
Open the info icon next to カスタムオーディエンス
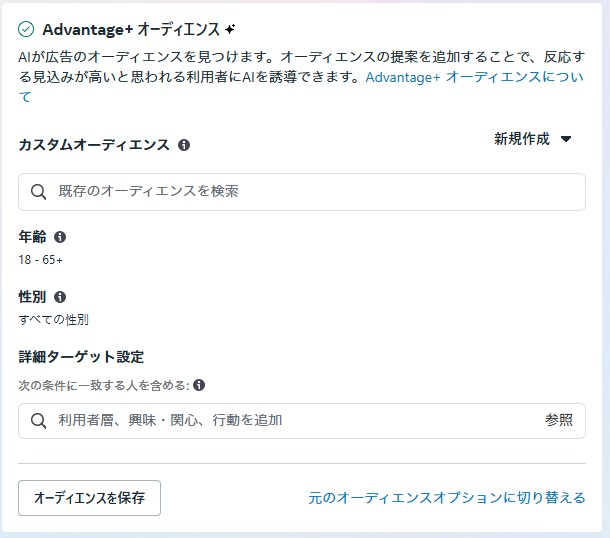[x=184, y=145]
